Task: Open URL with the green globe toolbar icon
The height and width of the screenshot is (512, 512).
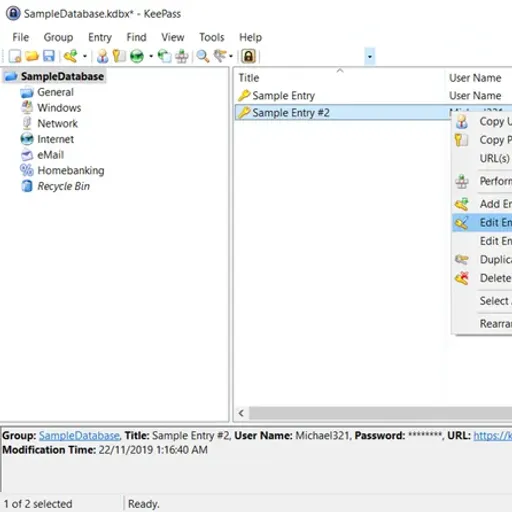Action: point(137,56)
